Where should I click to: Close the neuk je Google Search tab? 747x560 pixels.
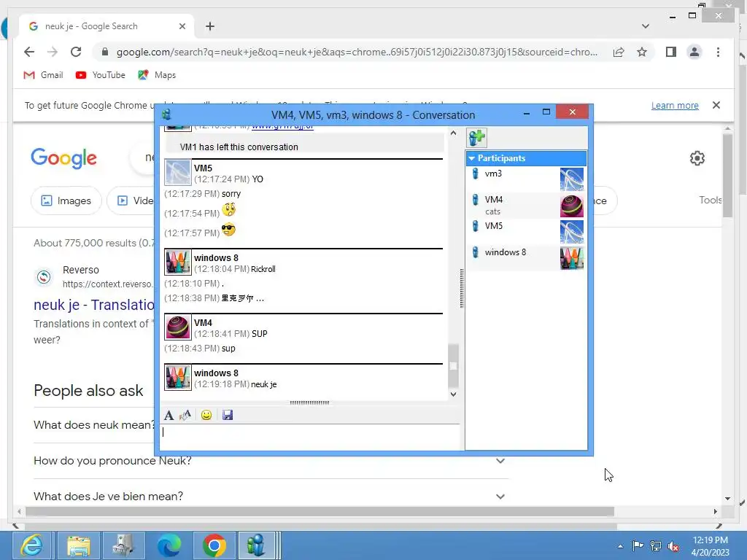pos(182,27)
